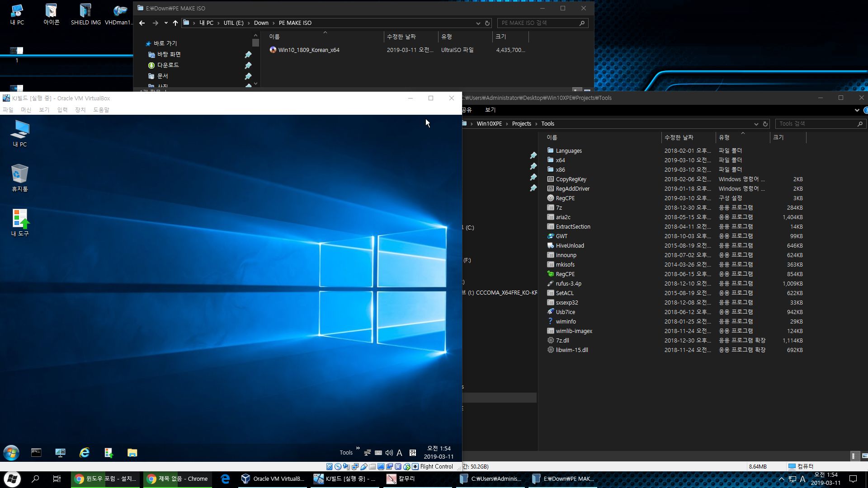Click the VirtualBox audio status icon
This screenshot has height=488, width=868.
pyautogui.click(x=346, y=466)
